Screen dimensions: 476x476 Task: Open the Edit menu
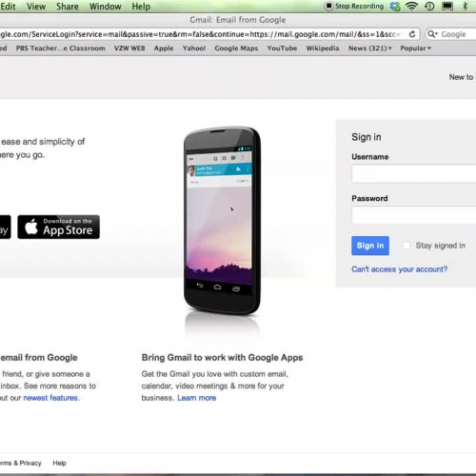8,7
